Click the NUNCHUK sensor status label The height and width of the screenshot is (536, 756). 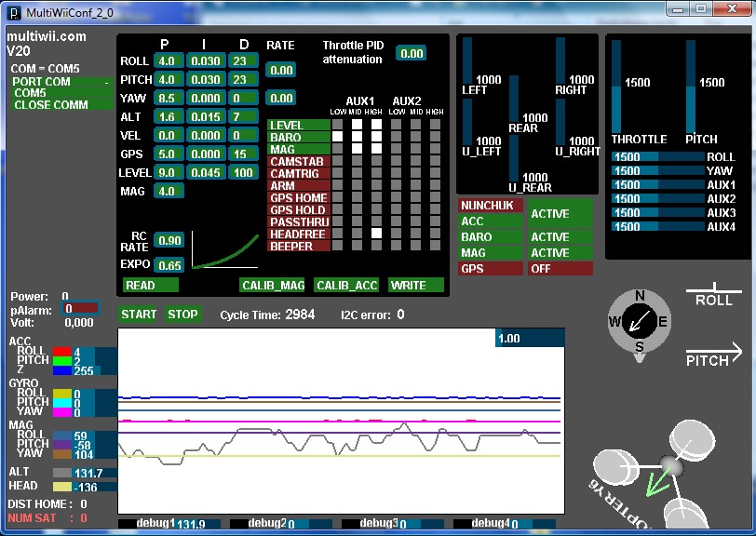pyautogui.click(x=491, y=206)
